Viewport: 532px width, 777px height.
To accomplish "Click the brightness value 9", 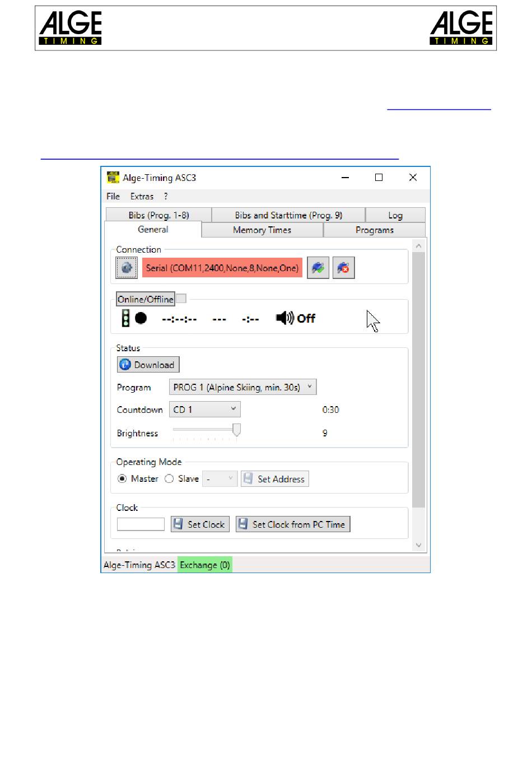I will pos(325,433).
